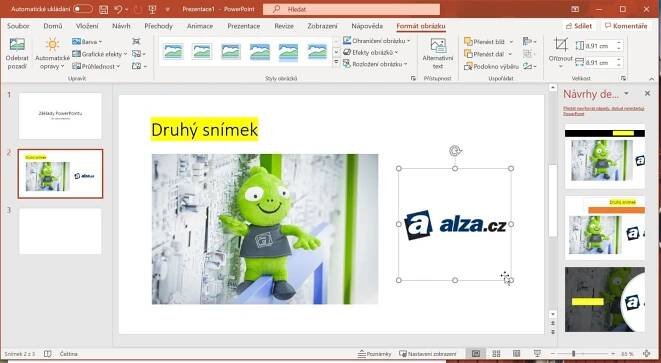Expand the Grafické efekty dropdown
Viewport: 661px width, 363px height.
(x=99, y=54)
